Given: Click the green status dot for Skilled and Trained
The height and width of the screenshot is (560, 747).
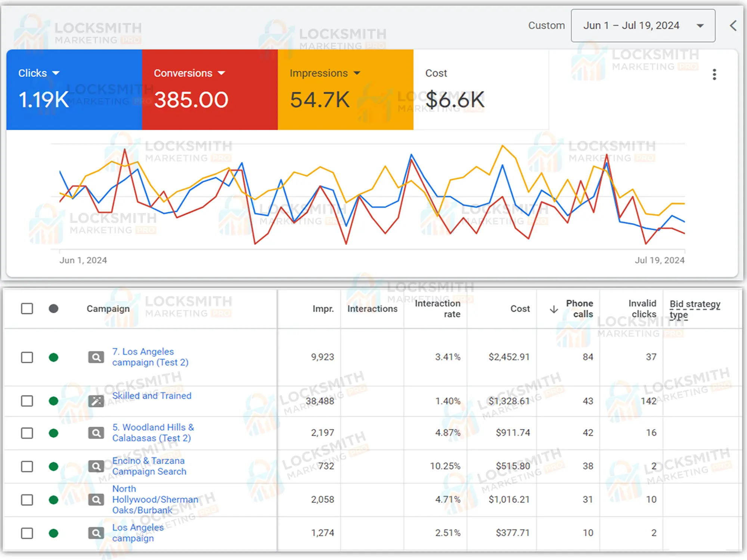Looking at the screenshot, I should point(53,401).
